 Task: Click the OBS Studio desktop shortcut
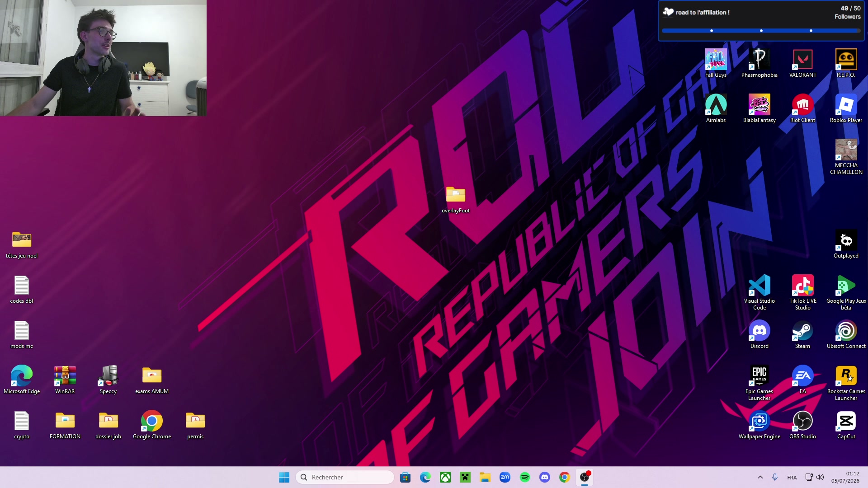(802, 425)
